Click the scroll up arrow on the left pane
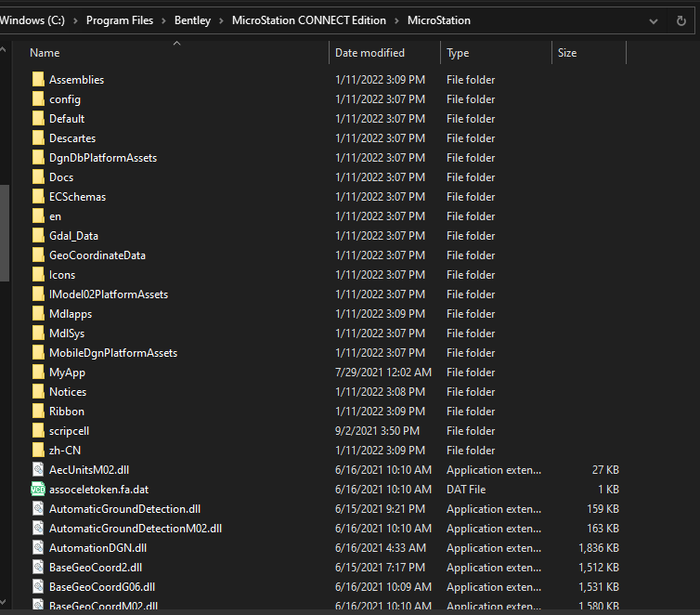The width and height of the screenshot is (700, 615). pos(4,50)
